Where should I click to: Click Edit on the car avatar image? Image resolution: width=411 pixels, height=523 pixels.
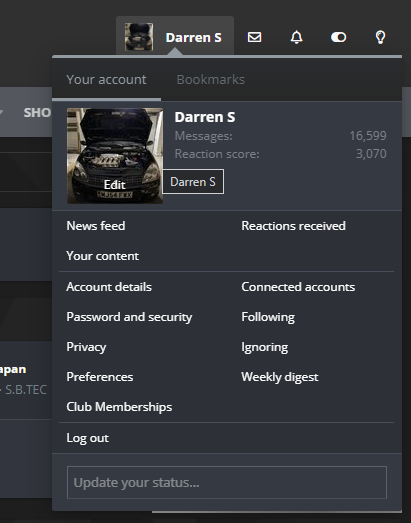pos(115,184)
